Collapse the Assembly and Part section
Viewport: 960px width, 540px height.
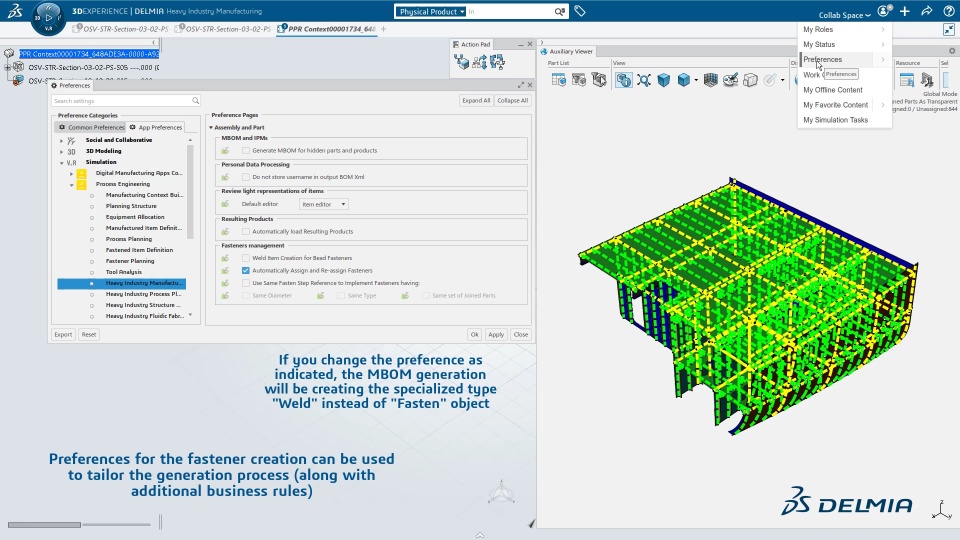[x=211, y=127]
